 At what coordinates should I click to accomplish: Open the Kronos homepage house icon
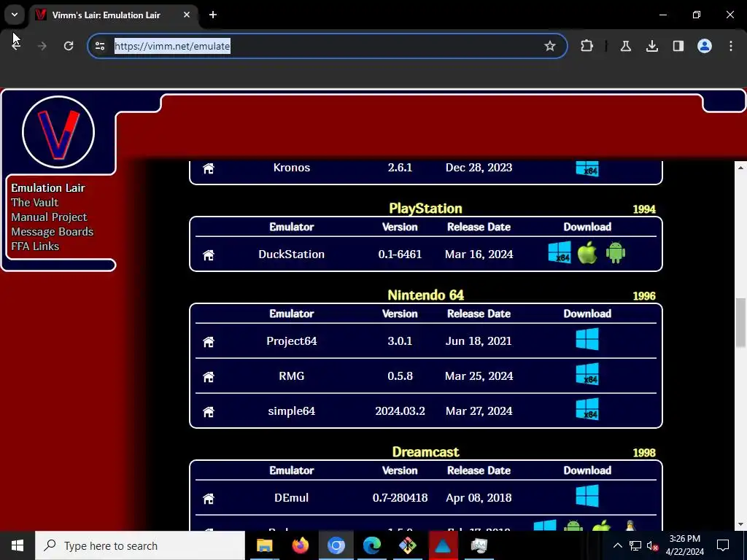click(209, 168)
